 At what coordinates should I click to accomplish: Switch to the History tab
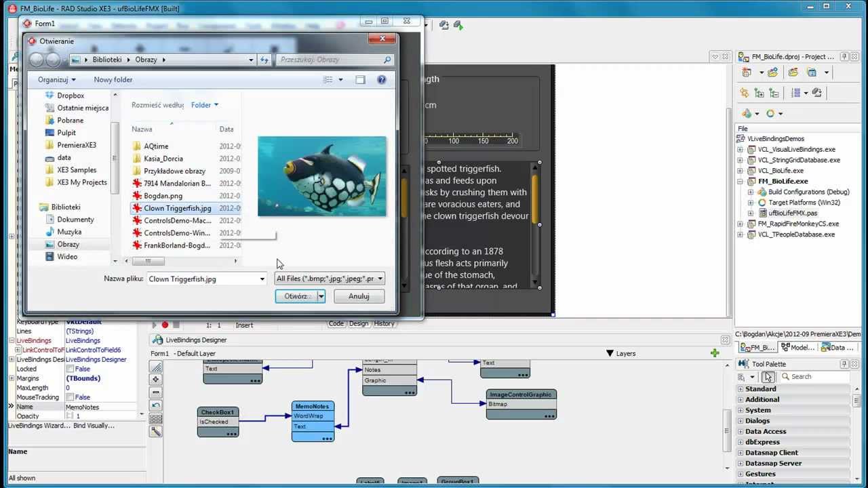[x=384, y=324]
